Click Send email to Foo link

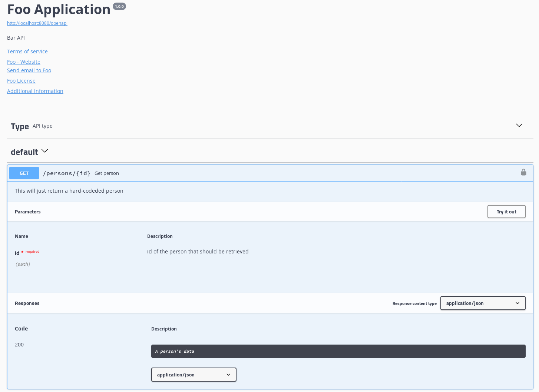[29, 70]
